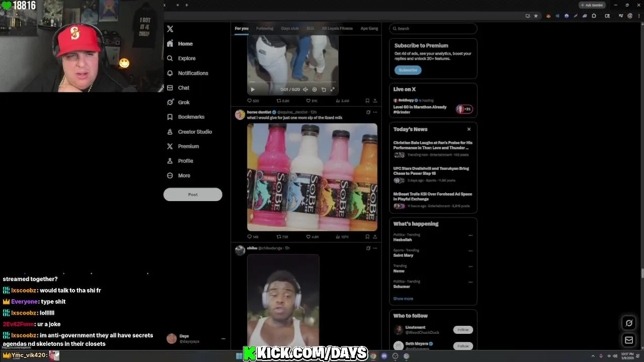Open the SoBe bottles image
The height and width of the screenshot is (362, 644).
point(312,177)
